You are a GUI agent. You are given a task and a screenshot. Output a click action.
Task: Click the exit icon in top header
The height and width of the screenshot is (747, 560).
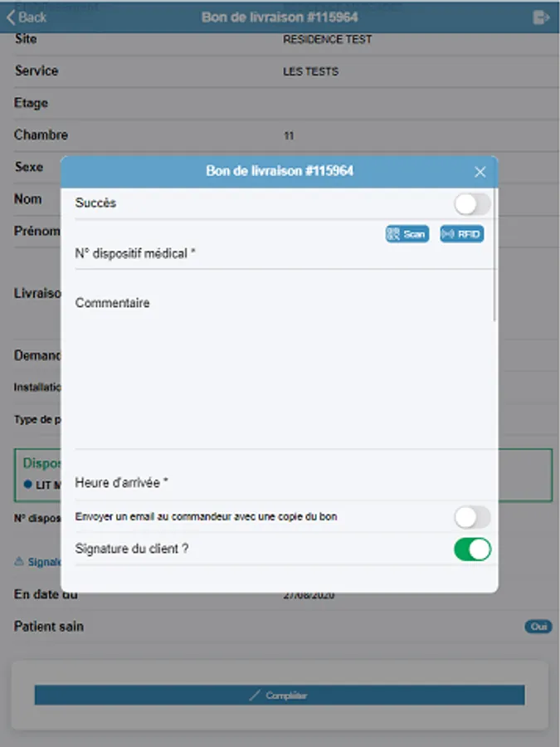click(x=541, y=17)
